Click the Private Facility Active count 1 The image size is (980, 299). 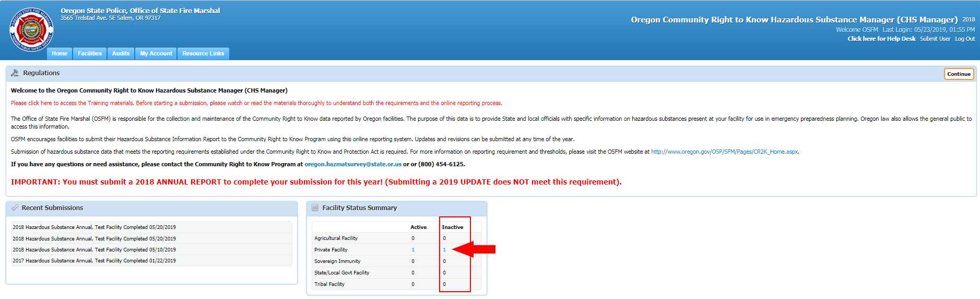pos(413,250)
